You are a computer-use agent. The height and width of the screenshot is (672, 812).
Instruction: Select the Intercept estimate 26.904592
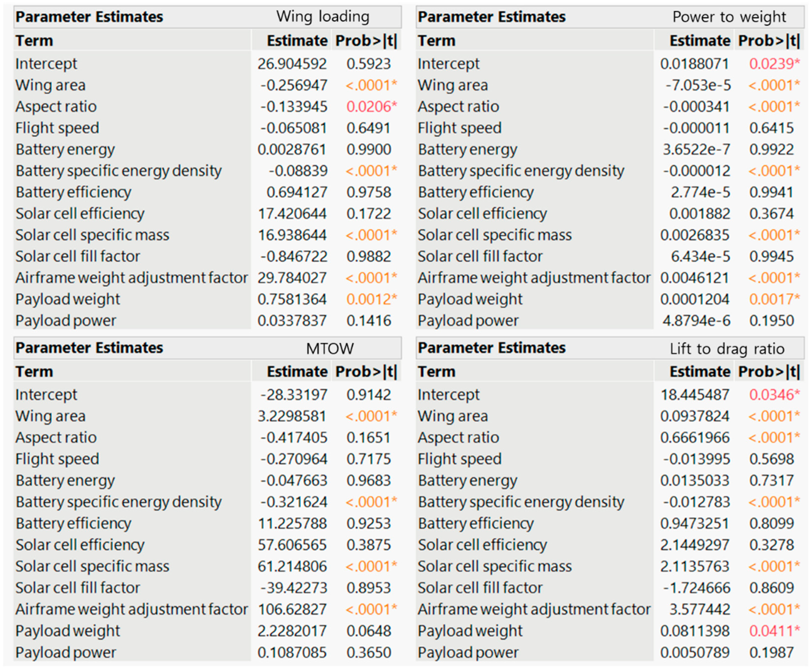pos(292,64)
